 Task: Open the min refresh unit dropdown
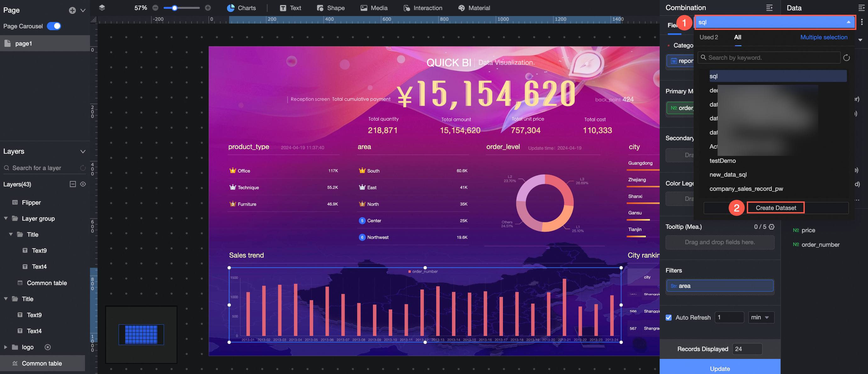tap(761, 317)
